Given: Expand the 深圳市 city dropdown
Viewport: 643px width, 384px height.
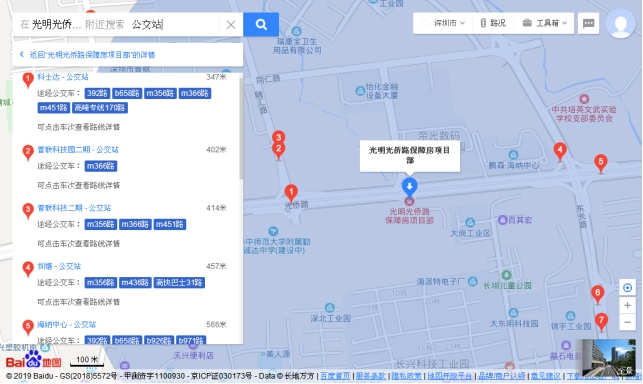Looking at the screenshot, I should (444, 23).
